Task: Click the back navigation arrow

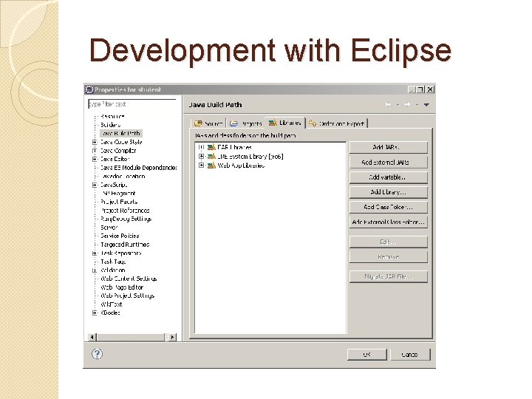Action: point(388,104)
